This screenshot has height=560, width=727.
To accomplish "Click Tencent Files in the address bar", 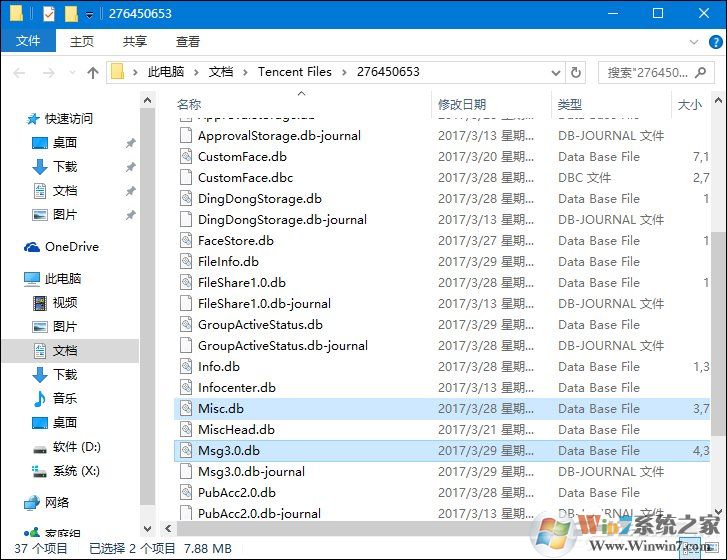I will pos(294,72).
